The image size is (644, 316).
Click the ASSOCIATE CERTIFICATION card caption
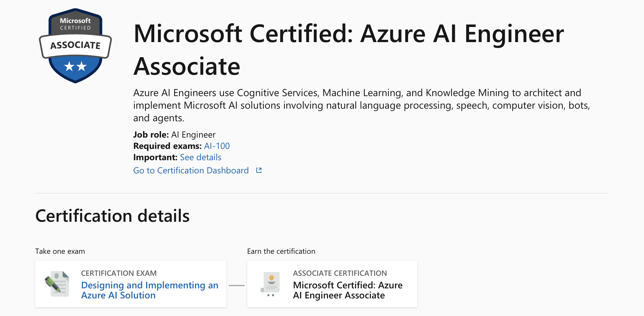tap(340, 273)
